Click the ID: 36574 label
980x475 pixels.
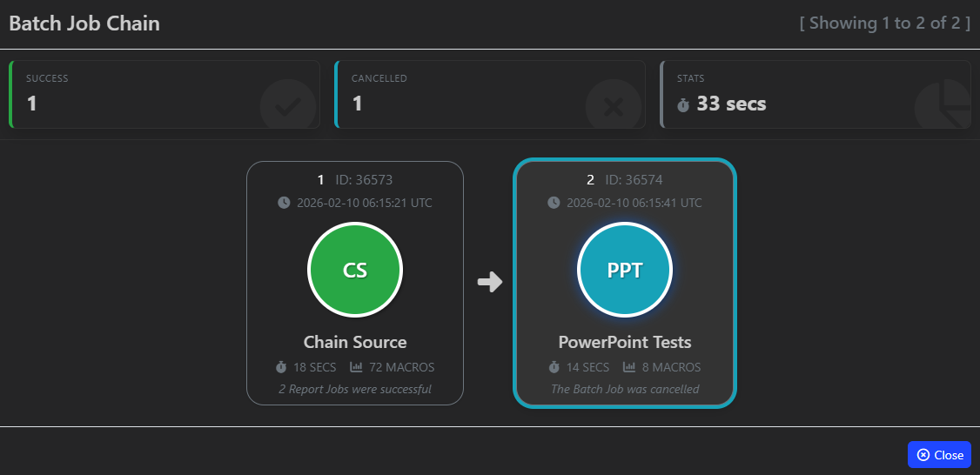tap(634, 180)
